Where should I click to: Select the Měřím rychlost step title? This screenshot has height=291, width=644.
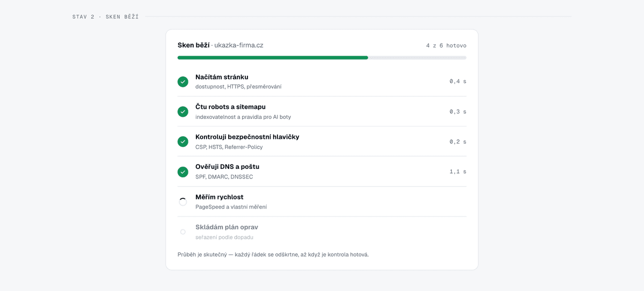point(219,197)
